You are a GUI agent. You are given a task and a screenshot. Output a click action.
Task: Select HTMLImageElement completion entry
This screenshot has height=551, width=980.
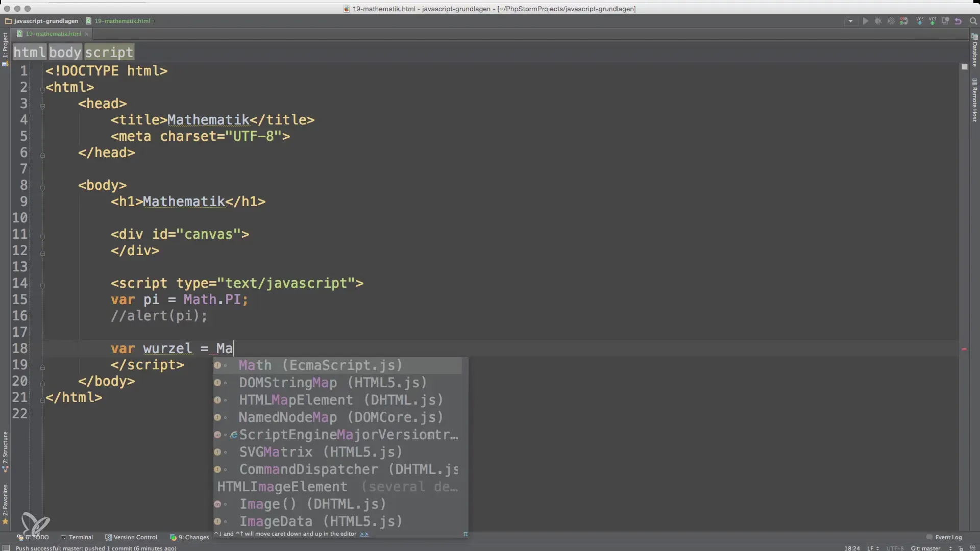[x=337, y=487]
